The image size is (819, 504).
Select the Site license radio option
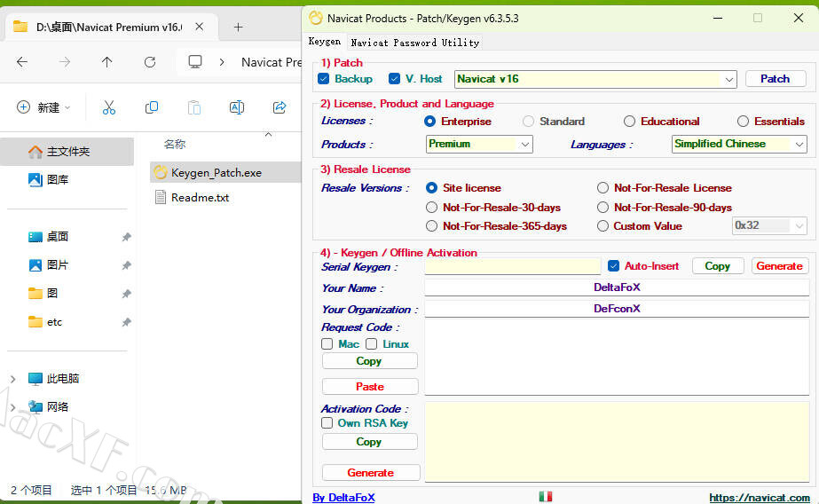coord(431,187)
